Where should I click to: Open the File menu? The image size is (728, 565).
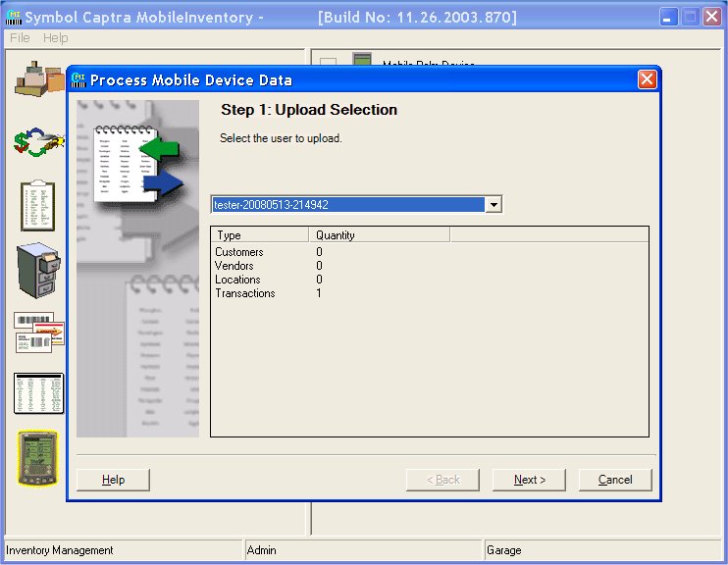point(20,37)
